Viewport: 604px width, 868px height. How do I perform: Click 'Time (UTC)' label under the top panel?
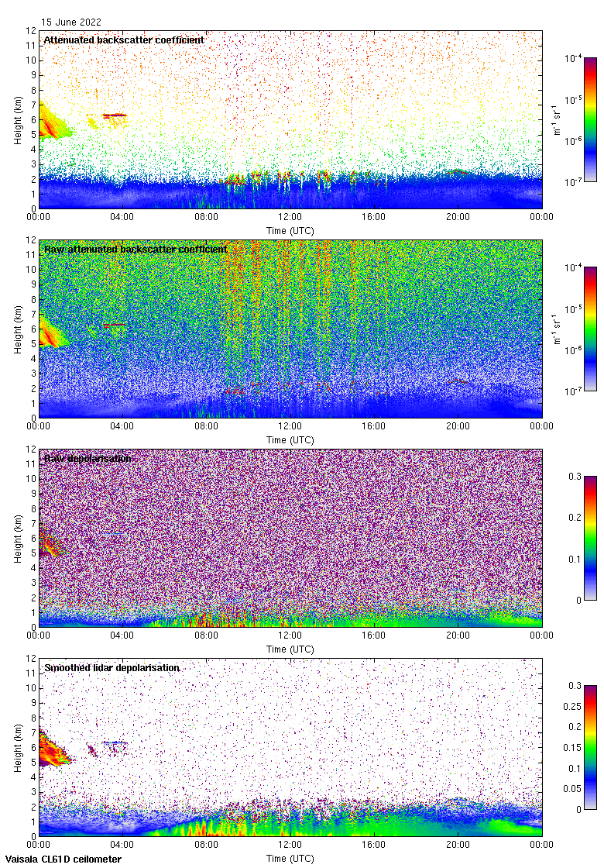(x=290, y=231)
